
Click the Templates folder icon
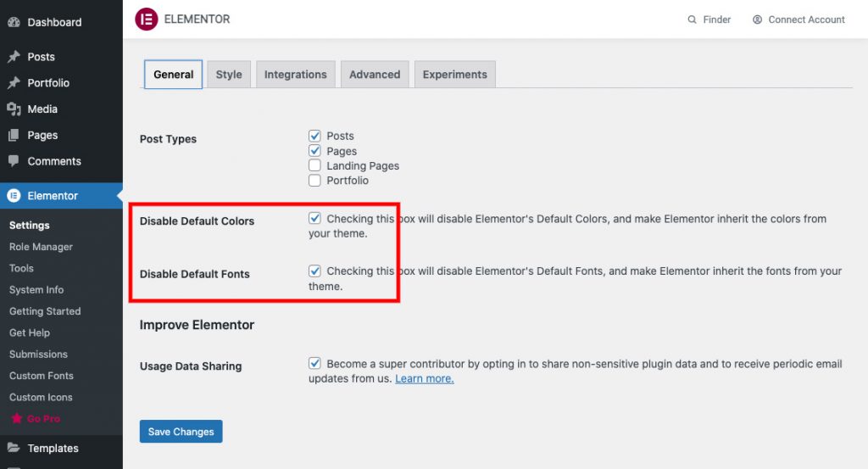click(x=14, y=448)
